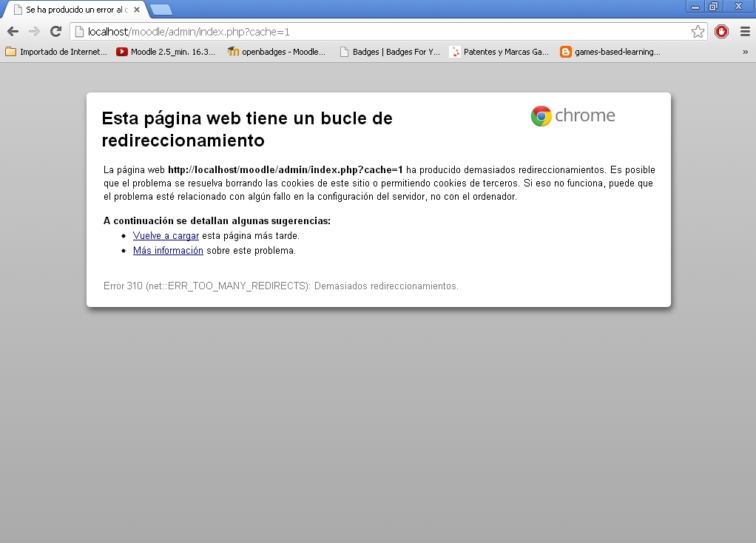Screen dimensions: 756x543
Task: Click the 'Vuelve a cargar' link
Action: click(x=166, y=235)
